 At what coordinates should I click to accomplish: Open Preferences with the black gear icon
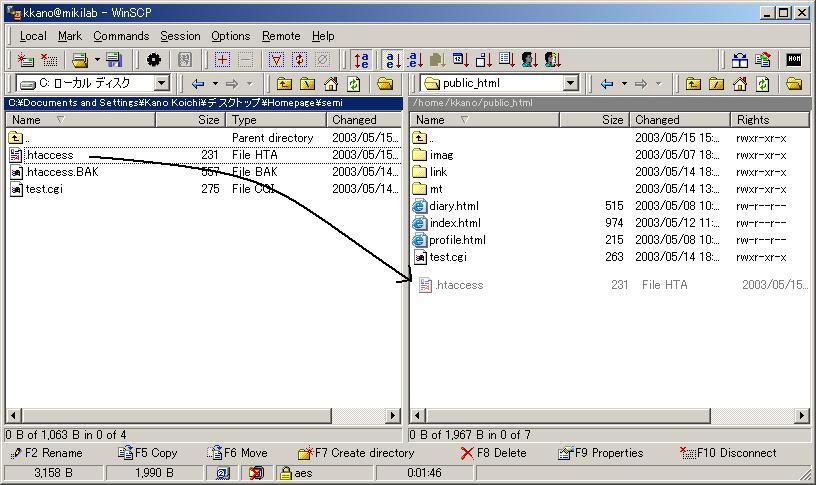(x=154, y=60)
